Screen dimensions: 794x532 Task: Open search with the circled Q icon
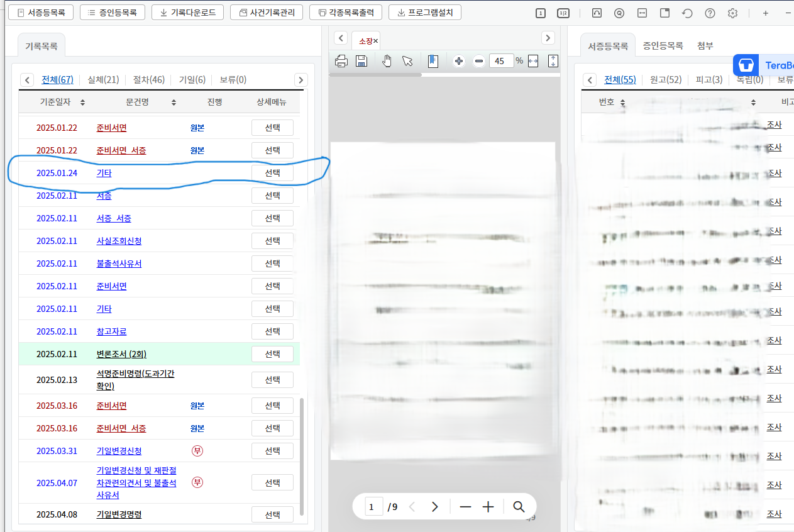619,13
